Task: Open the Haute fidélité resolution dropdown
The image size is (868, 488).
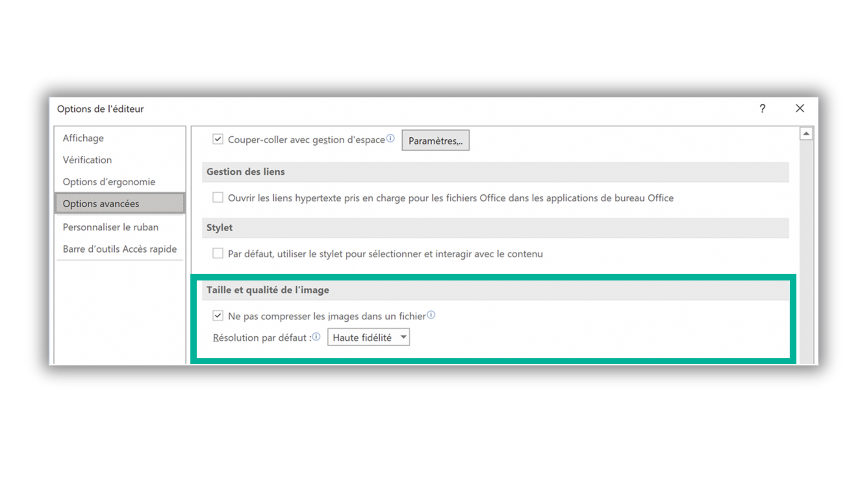Action: (x=368, y=338)
